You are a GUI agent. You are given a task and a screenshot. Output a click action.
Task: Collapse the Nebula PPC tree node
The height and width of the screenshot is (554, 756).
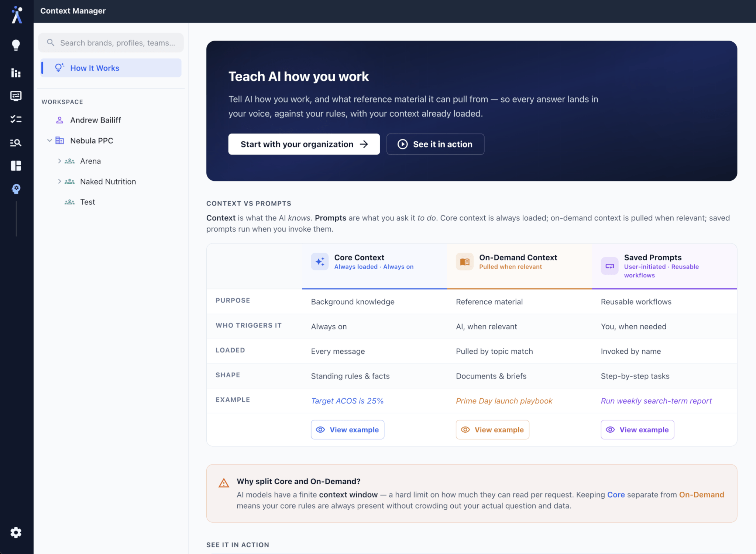49,141
